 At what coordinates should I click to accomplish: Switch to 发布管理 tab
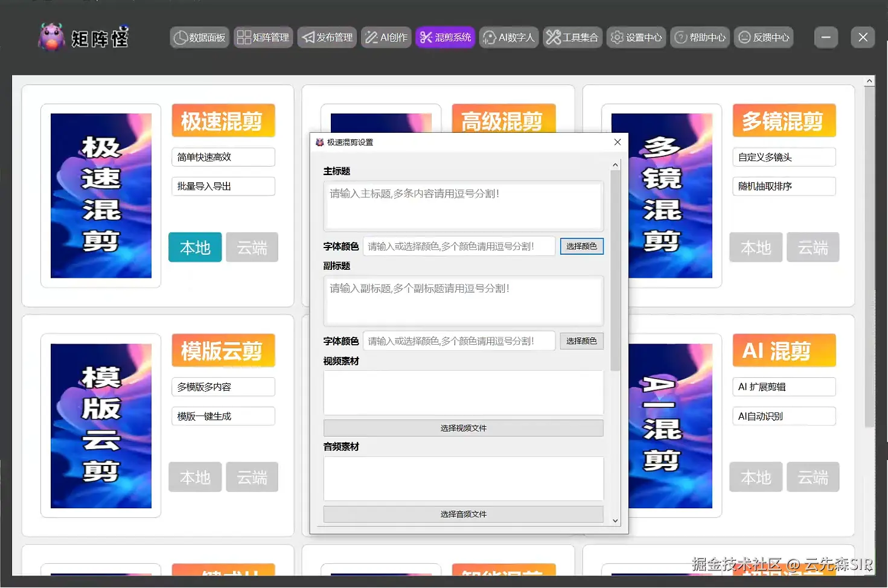[327, 37]
